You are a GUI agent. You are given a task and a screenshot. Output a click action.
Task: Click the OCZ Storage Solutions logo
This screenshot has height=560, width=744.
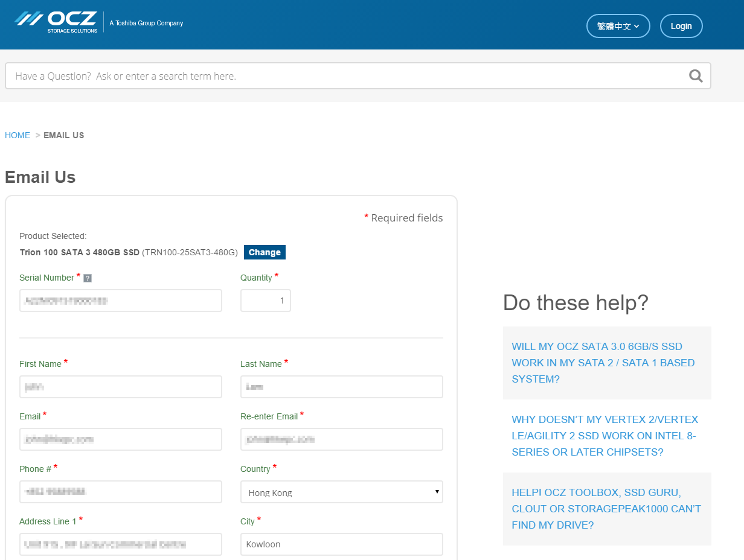click(56, 22)
